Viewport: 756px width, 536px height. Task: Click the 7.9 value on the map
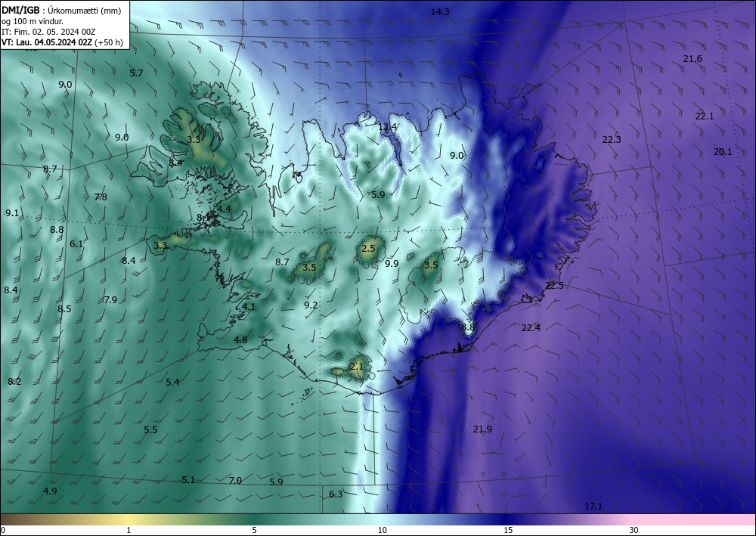110,300
